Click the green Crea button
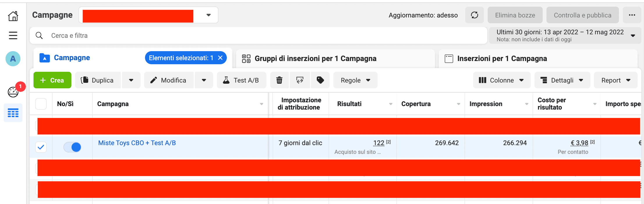 click(52, 80)
